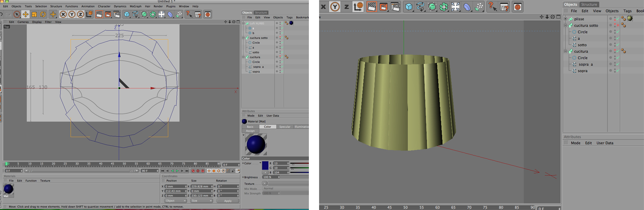The image size is (644, 210).
Task: Toggle X-axis lock in left window toolbar
Action: click(x=63, y=14)
